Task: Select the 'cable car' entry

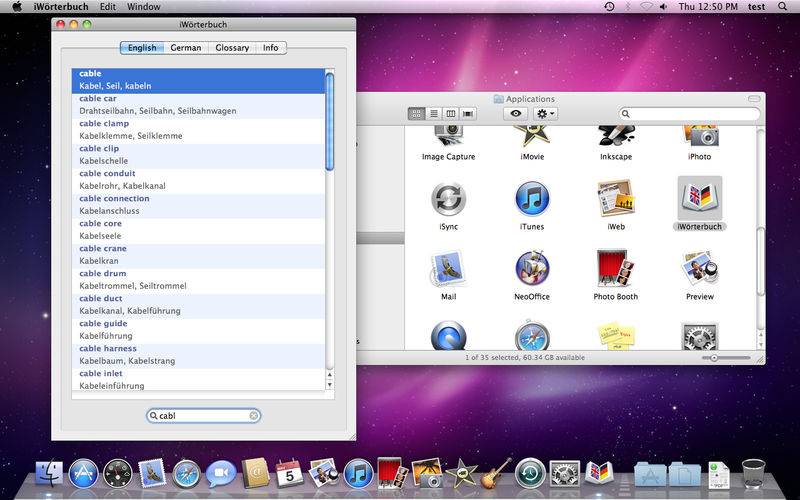Action: pyautogui.click(x=198, y=105)
